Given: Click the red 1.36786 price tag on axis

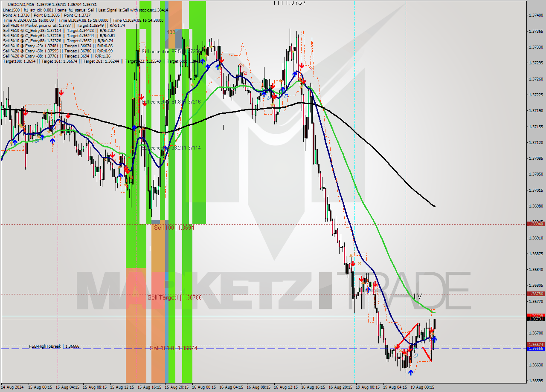Looking at the screenshot, I should [535, 294].
